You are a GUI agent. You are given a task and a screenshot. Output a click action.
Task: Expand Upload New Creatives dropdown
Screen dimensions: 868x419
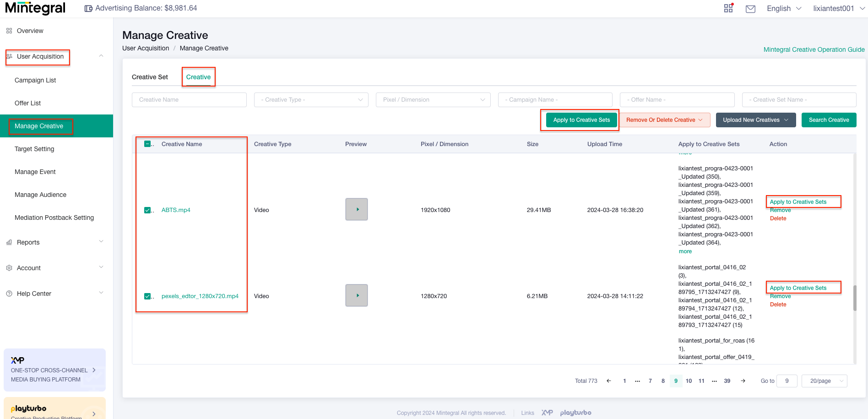(x=756, y=120)
